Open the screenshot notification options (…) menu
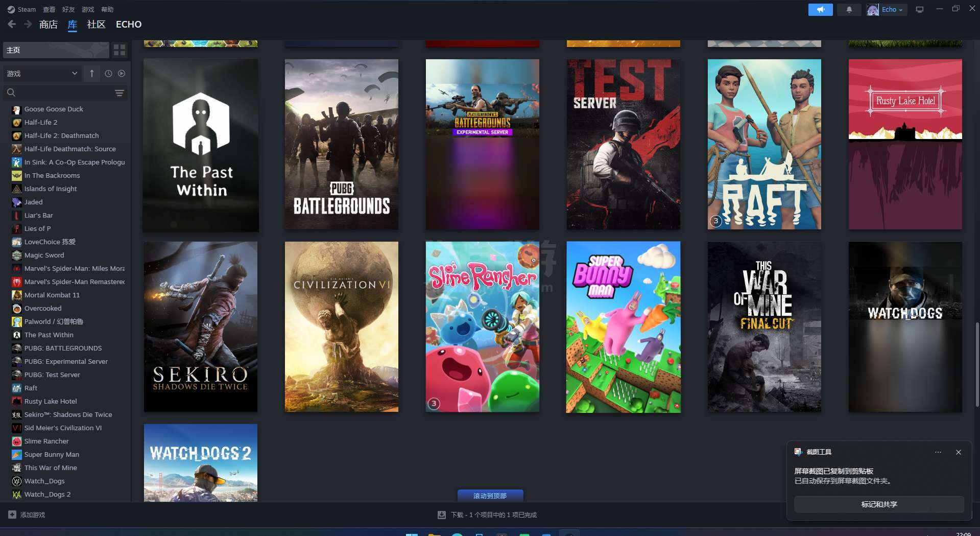This screenshot has width=980, height=536. pos(938,452)
